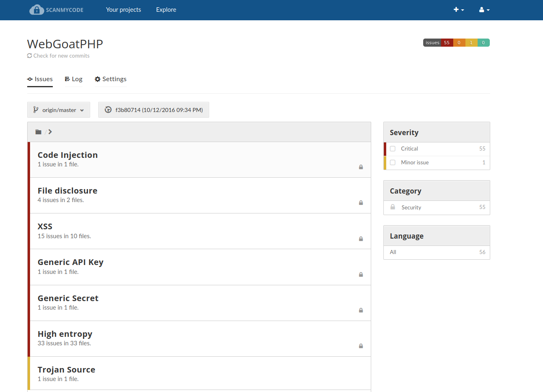Select commit f3b80714 button
Image resolution: width=543 pixels, height=392 pixels.
[x=154, y=110]
